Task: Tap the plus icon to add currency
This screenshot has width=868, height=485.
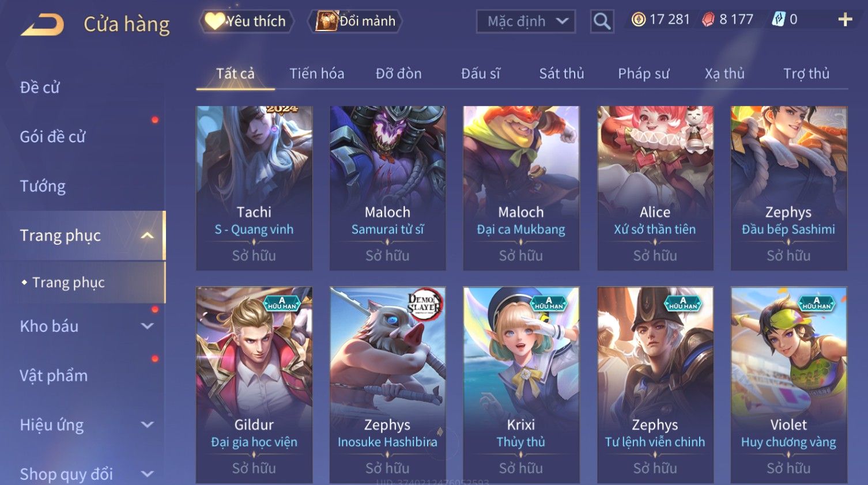Action: coord(845,20)
